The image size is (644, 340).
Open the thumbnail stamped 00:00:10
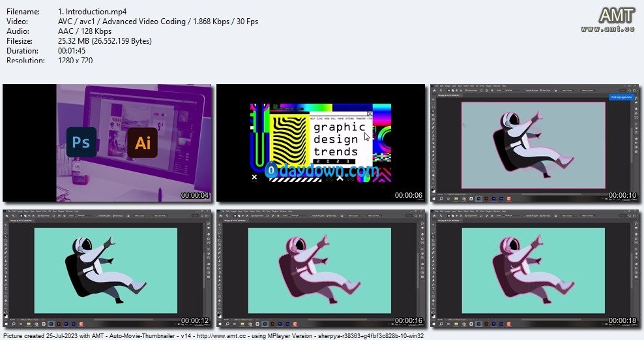534,143
